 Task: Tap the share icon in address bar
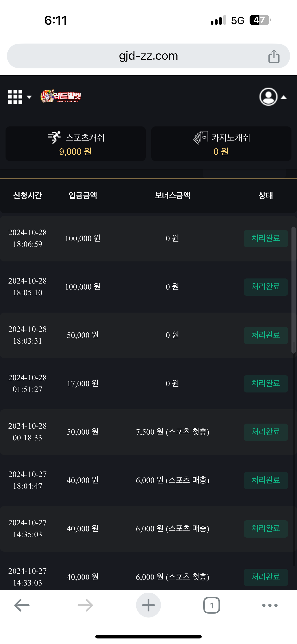274,56
